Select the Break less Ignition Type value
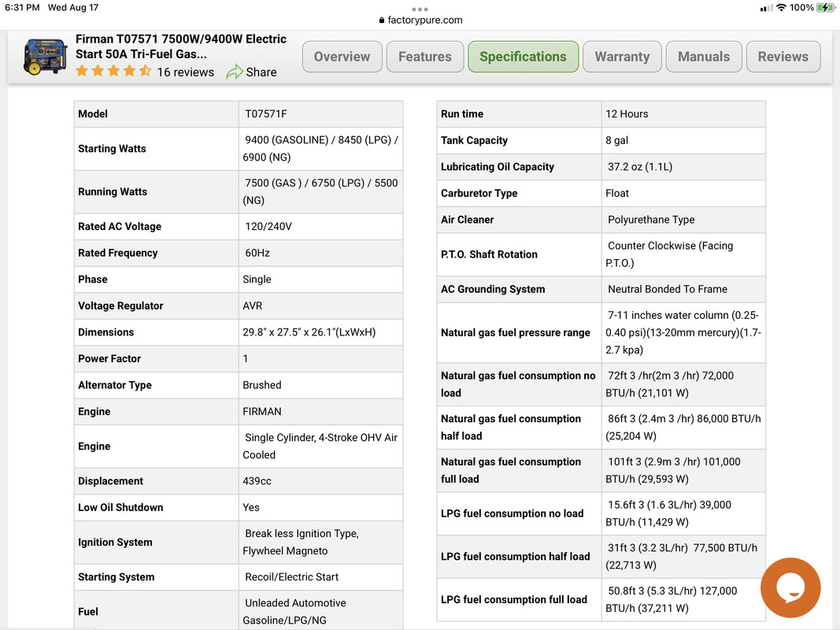Image resolution: width=840 pixels, height=630 pixels. 301,542
